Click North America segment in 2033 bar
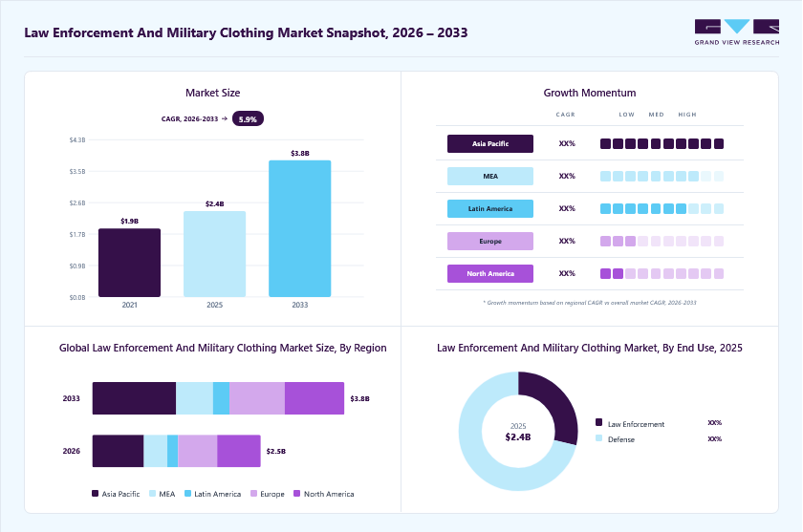 click(x=315, y=398)
